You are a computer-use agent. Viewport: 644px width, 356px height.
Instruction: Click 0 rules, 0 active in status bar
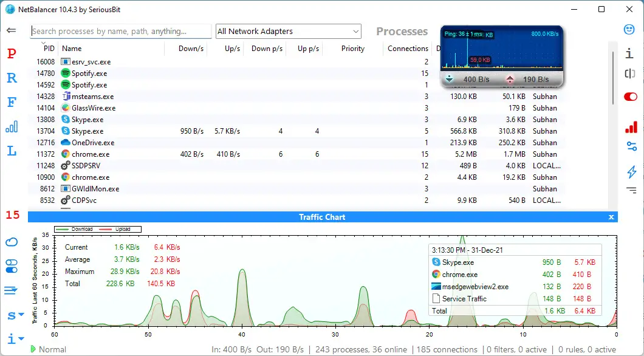coord(587,349)
